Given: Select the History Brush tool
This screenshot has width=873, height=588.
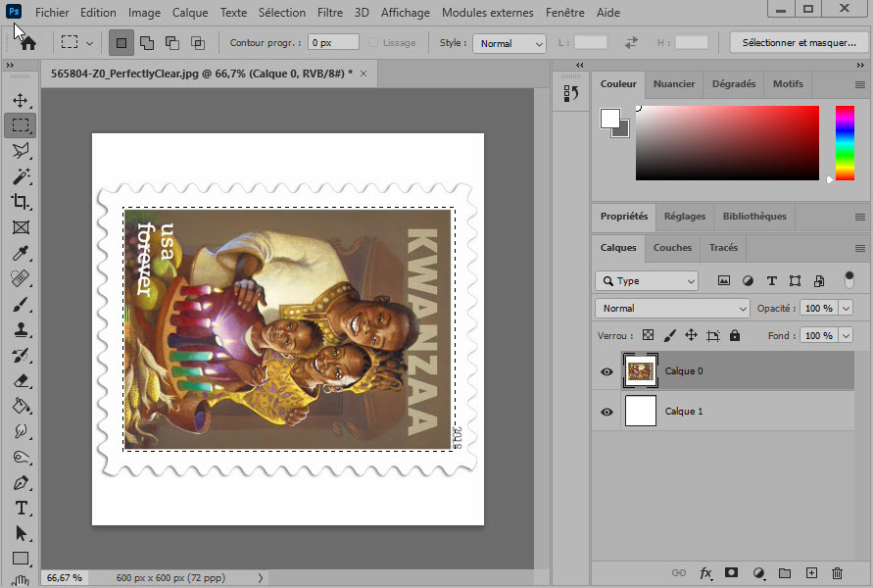Looking at the screenshot, I should coord(20,355).
